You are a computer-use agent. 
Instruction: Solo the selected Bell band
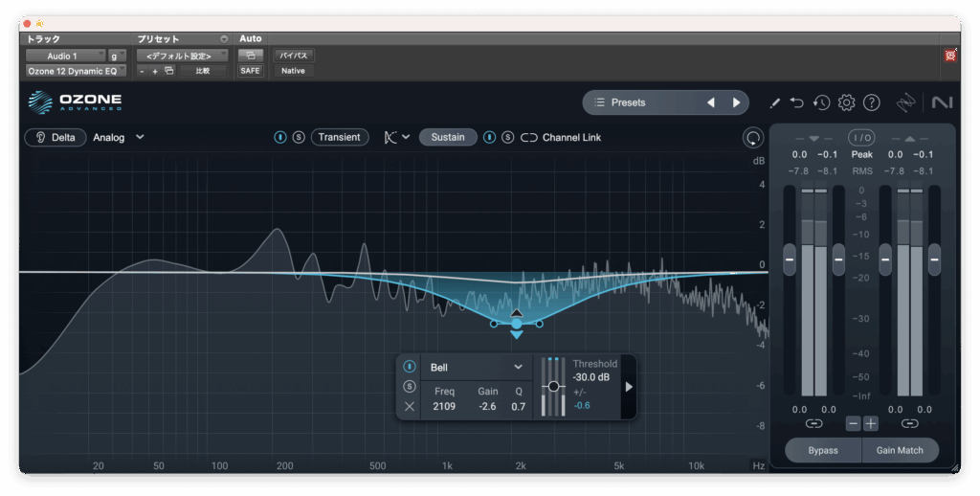coord(410,387)
